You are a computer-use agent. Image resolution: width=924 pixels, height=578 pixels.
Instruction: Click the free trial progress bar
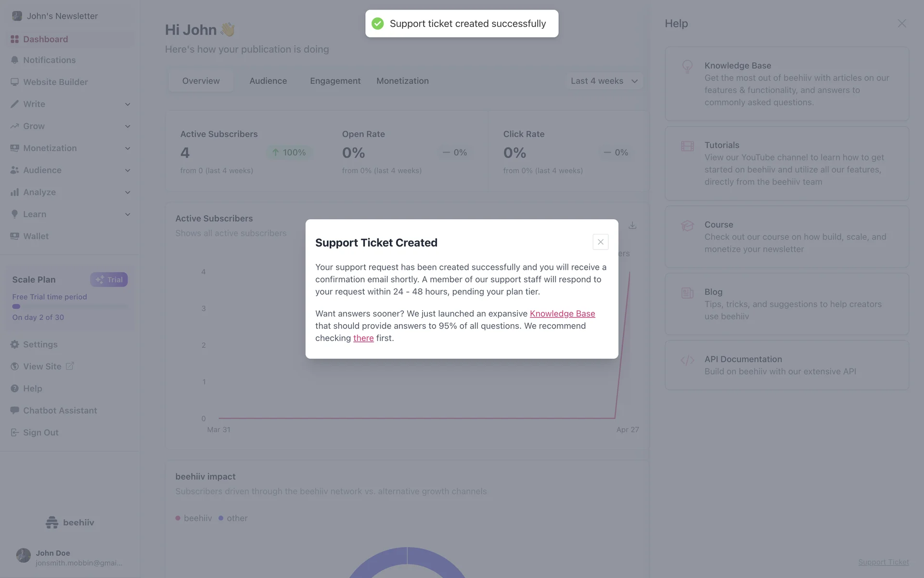(70, 306)
